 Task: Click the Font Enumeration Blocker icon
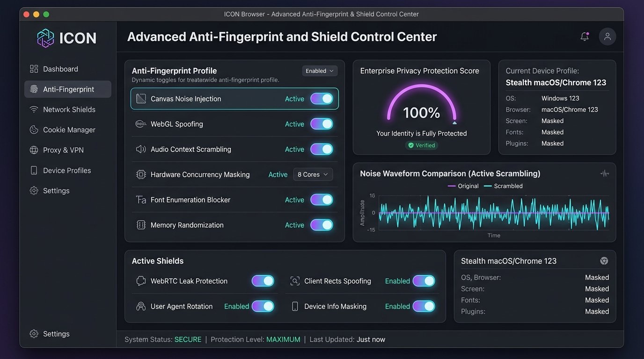pyautogui.click(x=141, y=200)
